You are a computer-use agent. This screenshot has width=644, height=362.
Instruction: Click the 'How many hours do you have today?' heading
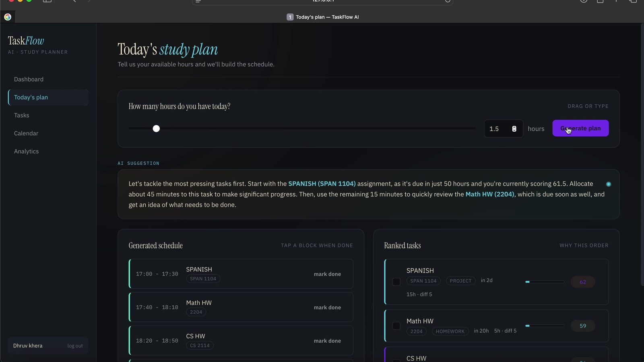click(x=180, y=106)
